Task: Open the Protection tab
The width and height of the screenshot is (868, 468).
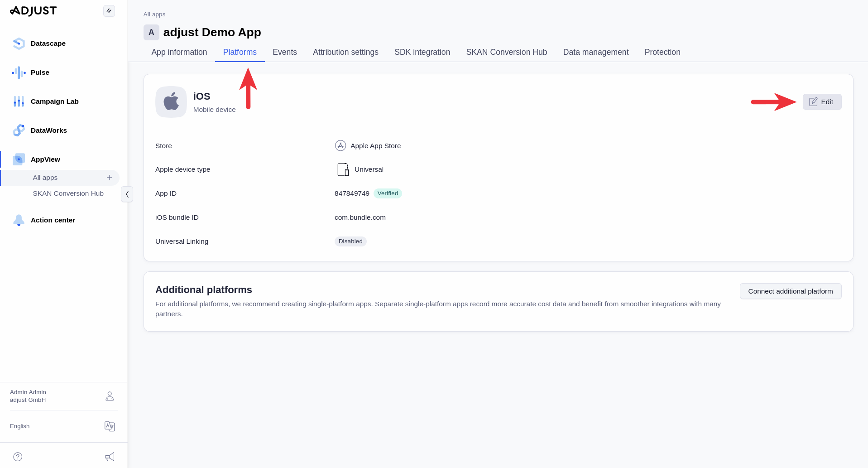Action: coord(662,52)
